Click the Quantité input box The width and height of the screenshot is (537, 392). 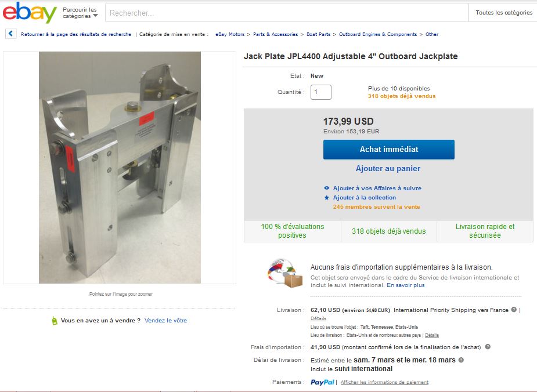tap(321, 92)
